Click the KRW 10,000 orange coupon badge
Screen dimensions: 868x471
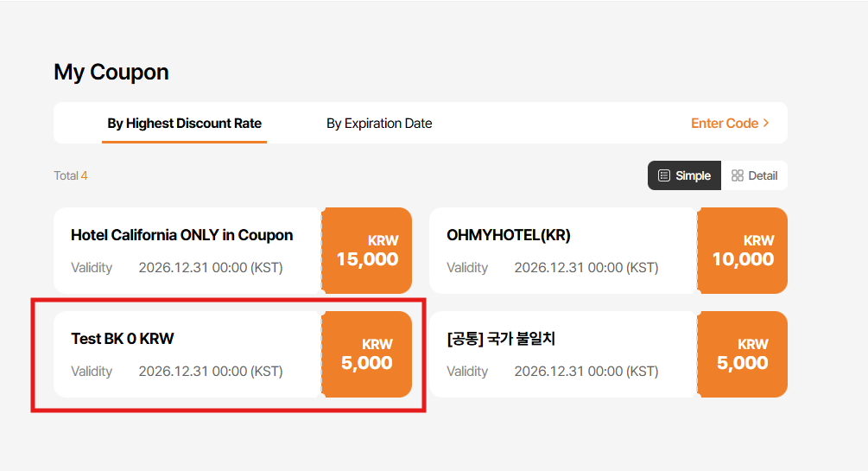pos(743,251)
